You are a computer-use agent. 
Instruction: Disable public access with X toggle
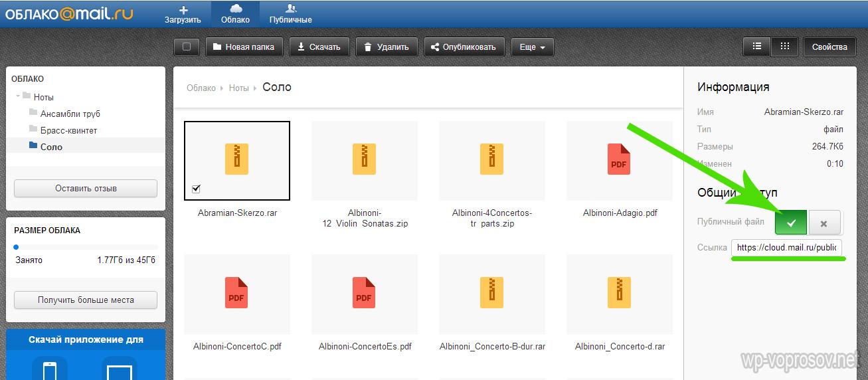point(824,223)
